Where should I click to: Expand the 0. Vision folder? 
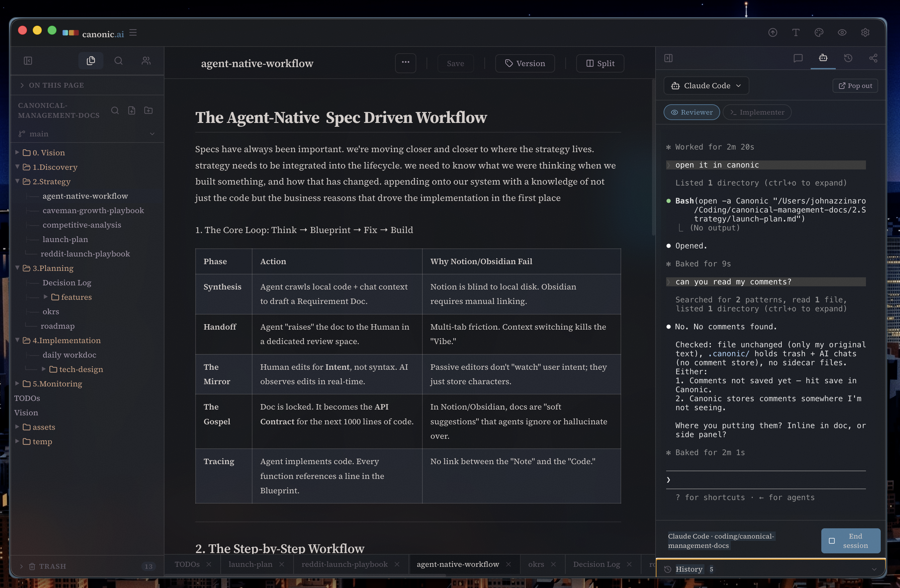[17, 152]
